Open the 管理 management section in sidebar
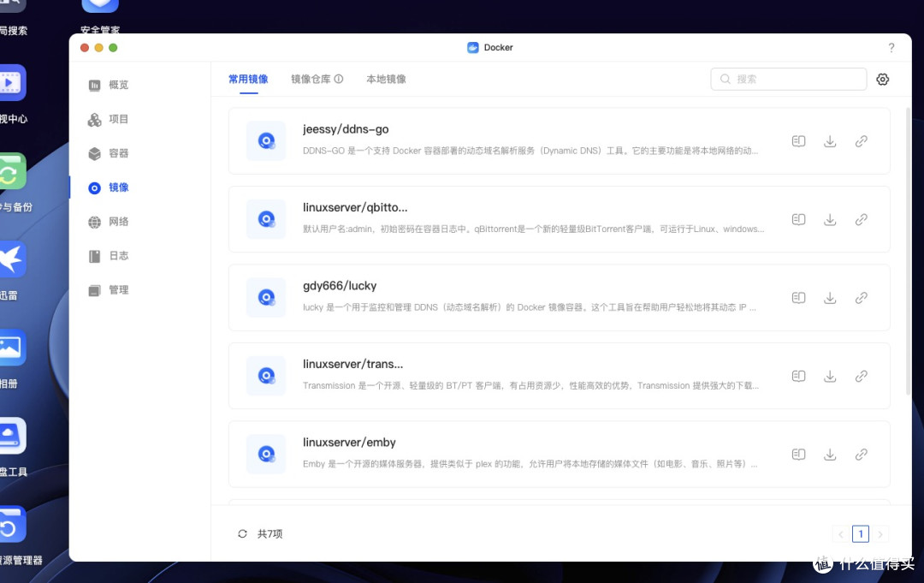 [109, 290]
